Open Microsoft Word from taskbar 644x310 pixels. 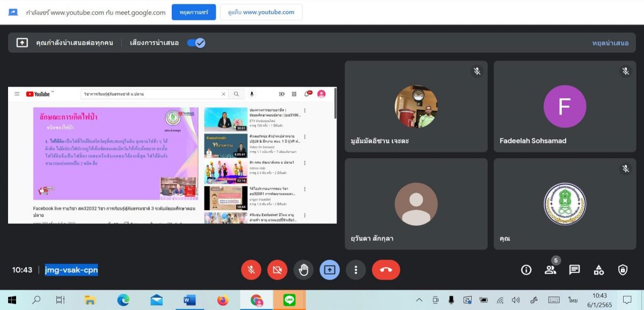pos(189,300)
